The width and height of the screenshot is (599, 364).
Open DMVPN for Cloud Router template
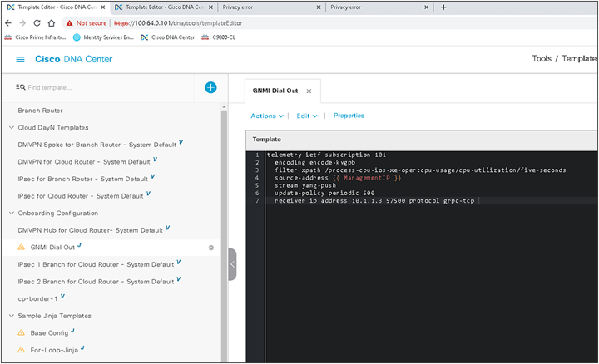[84, 162]
